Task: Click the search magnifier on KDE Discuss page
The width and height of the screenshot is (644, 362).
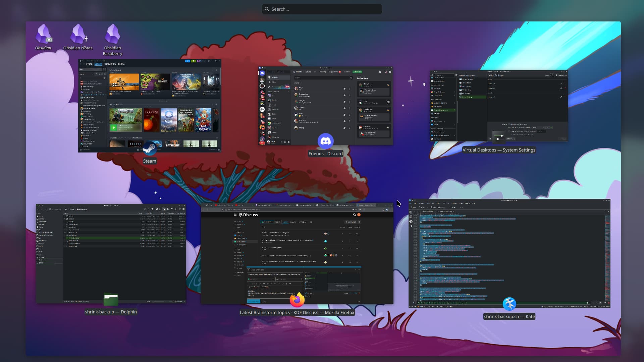Action: pyautogui.click(x=354, y=215)
